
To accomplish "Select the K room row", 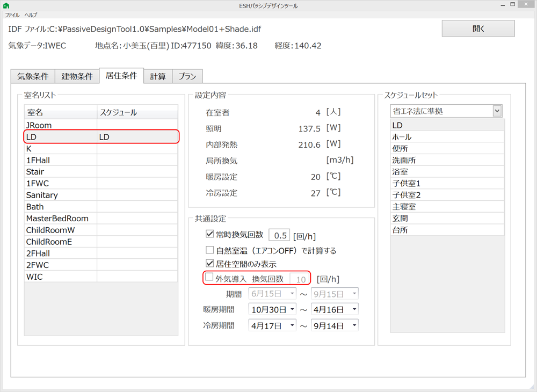I will 101,149.
